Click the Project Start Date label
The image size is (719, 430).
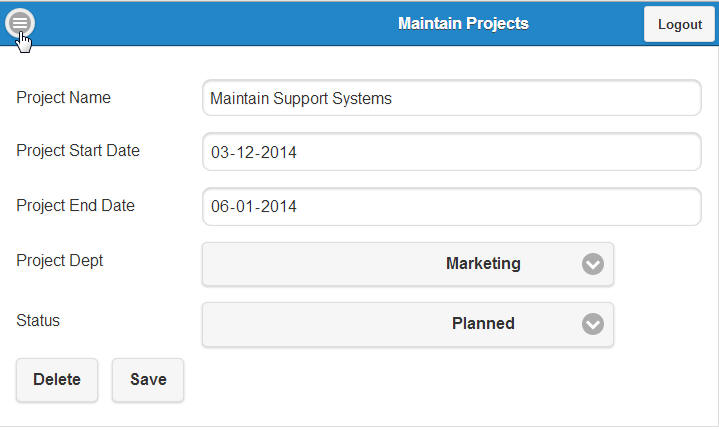tap(78, 151)
